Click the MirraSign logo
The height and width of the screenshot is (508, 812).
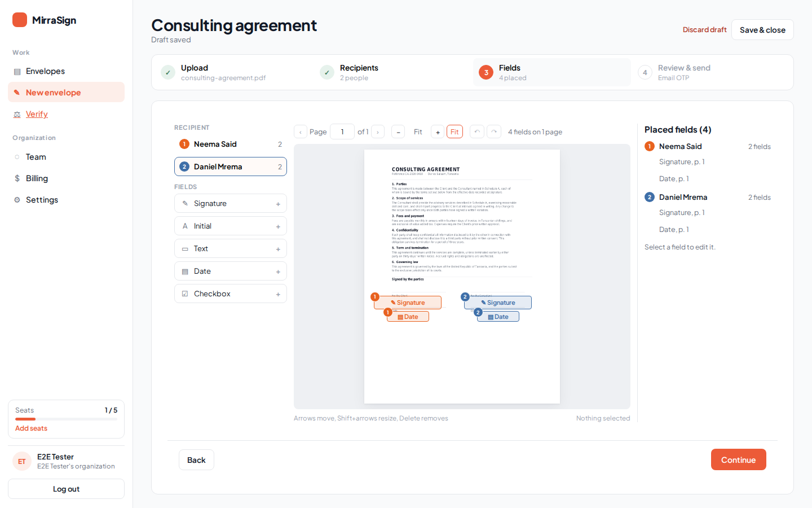click(45, 20)
